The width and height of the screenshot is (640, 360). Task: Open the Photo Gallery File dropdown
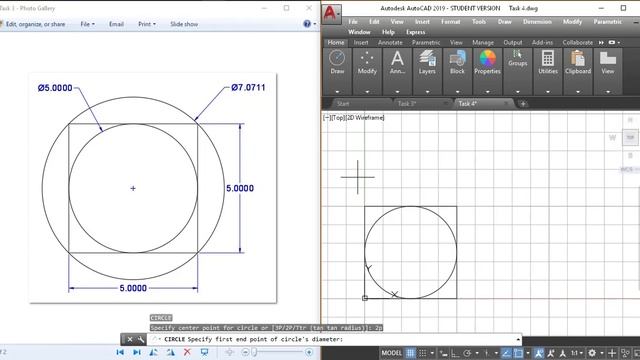pyautogui.click(x=87, y=24)
